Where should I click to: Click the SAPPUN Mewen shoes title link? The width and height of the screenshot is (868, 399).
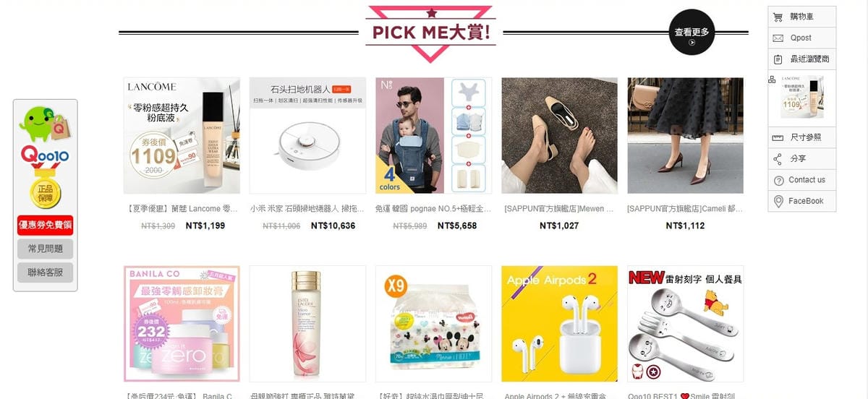pos(559,208)
